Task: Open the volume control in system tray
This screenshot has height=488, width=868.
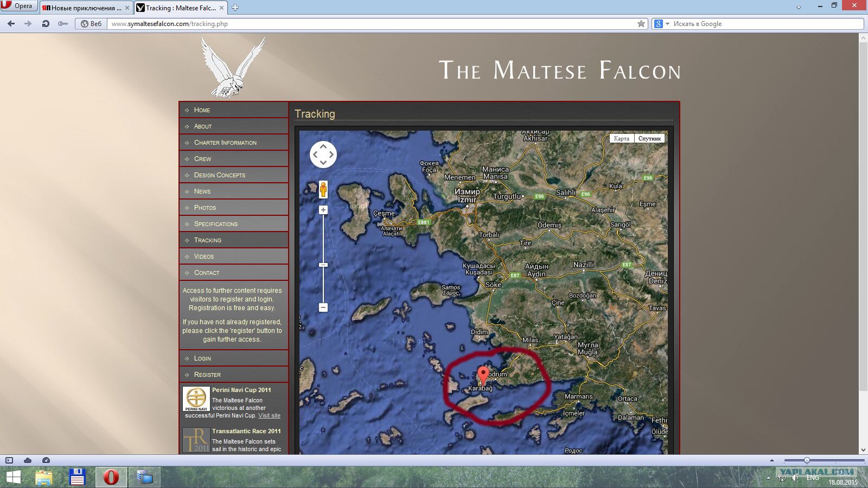Action: coord(795,478)
